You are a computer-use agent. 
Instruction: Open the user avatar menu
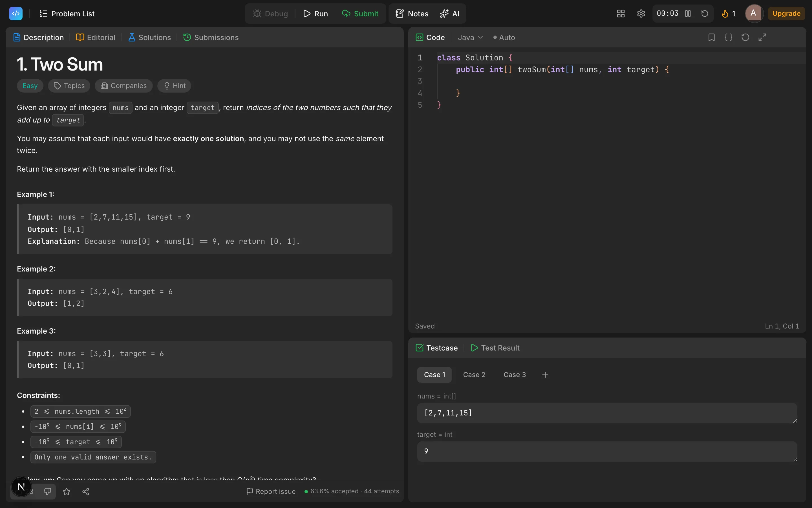[754, 14]
